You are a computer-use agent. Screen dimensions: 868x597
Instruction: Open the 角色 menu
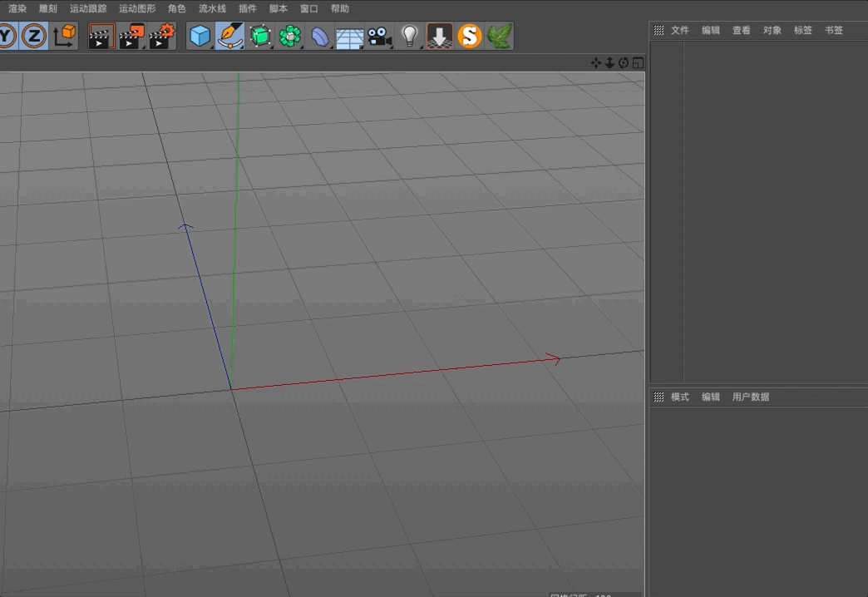click(177, 9)
